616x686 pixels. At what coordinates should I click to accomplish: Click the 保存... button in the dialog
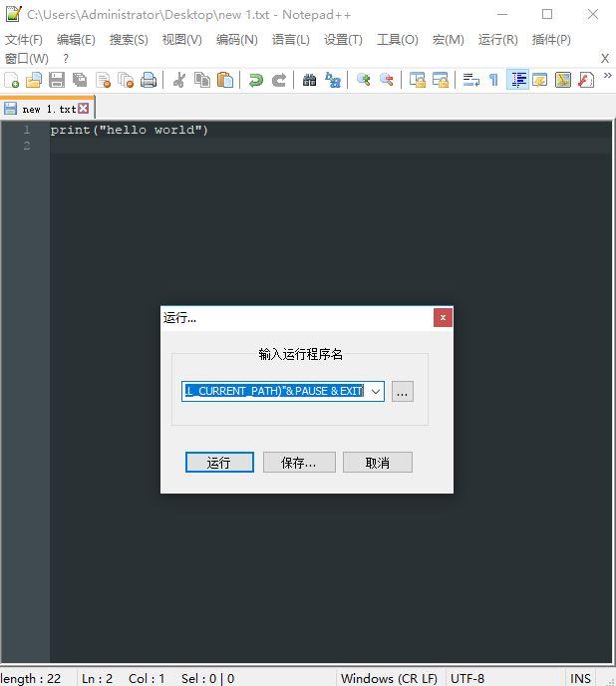pyautogui.click(x=299, y=463)
